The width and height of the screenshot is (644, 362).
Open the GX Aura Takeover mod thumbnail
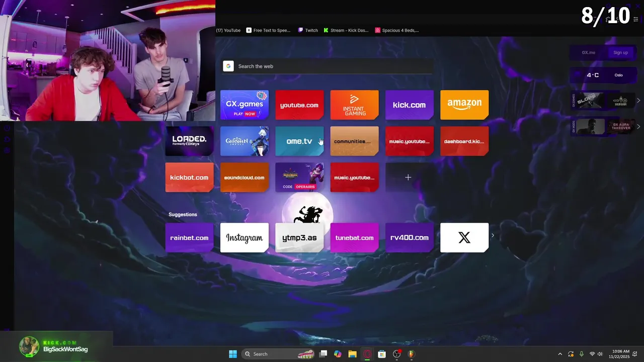tap(620, 126)
